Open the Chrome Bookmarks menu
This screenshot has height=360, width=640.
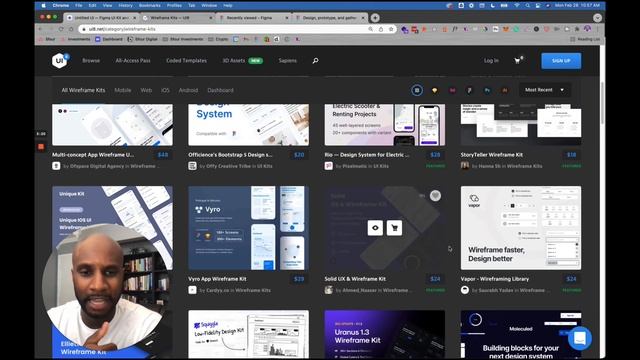pyautogui.click(x=150, y=5)
